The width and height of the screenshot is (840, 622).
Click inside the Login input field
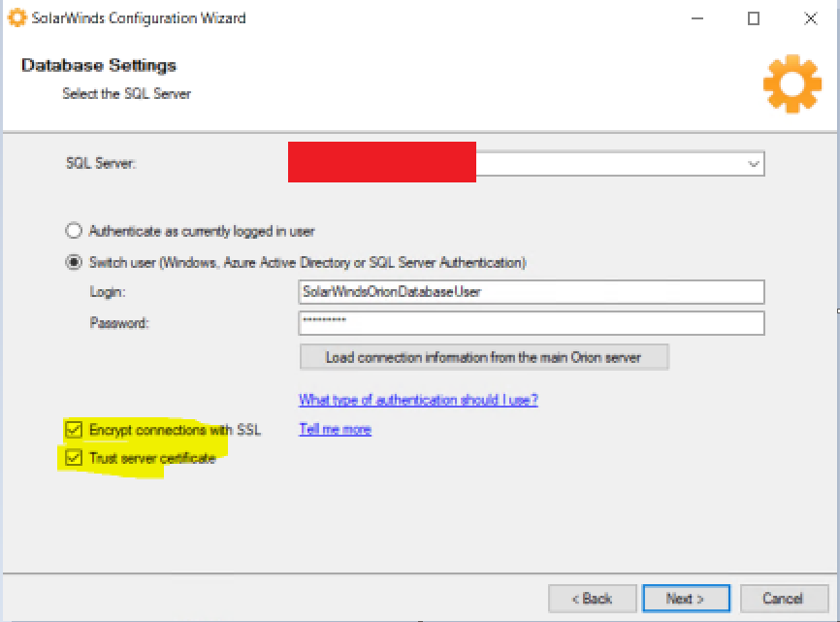(x=531, y=291)
